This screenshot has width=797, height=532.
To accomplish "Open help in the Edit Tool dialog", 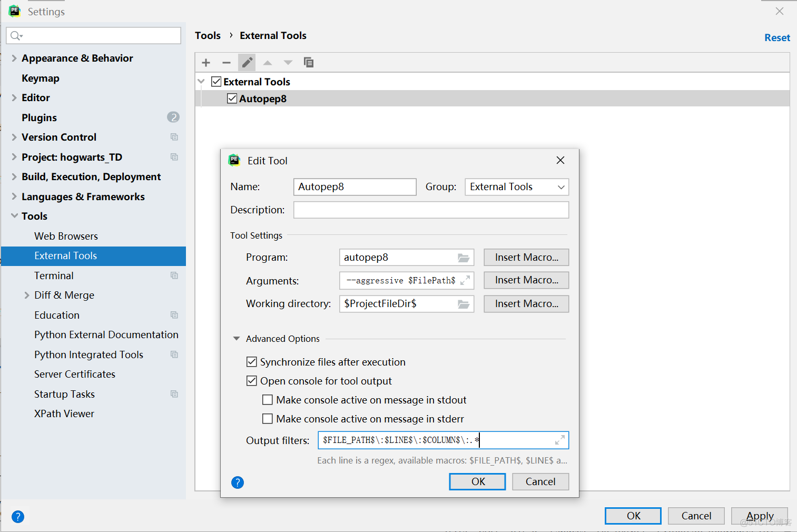I will coord(238,482).
